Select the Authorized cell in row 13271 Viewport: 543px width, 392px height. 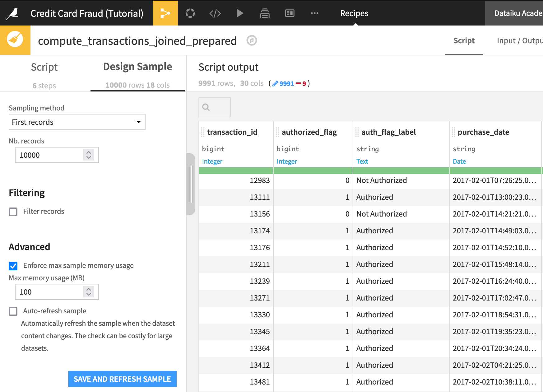(401, 298)
